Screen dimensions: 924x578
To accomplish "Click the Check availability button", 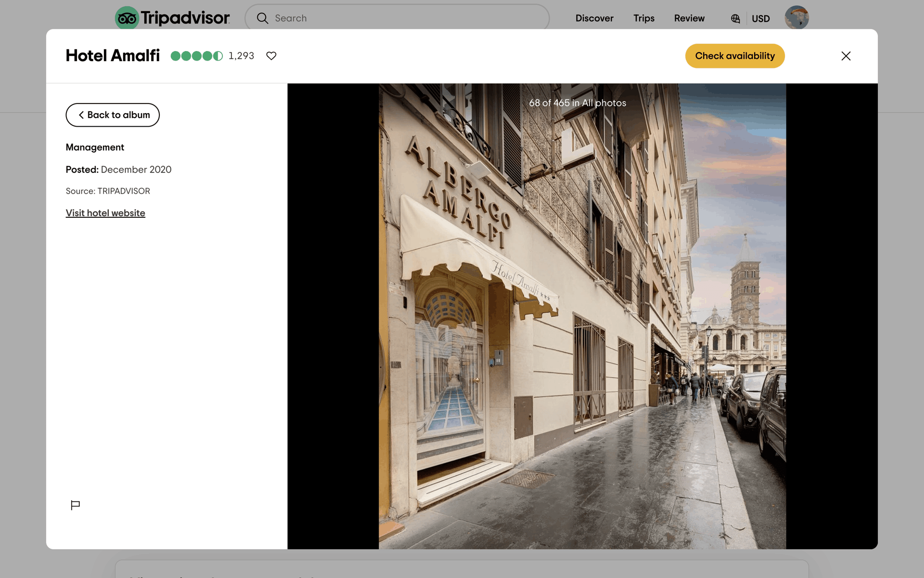I will click(x=735, y=56).
